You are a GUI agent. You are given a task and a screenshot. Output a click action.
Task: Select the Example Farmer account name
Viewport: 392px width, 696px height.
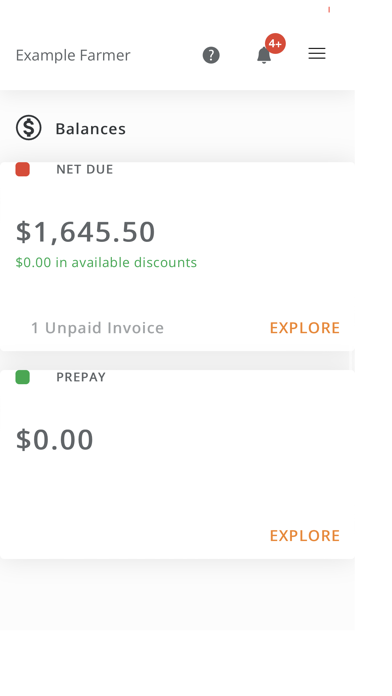(73, 55)
